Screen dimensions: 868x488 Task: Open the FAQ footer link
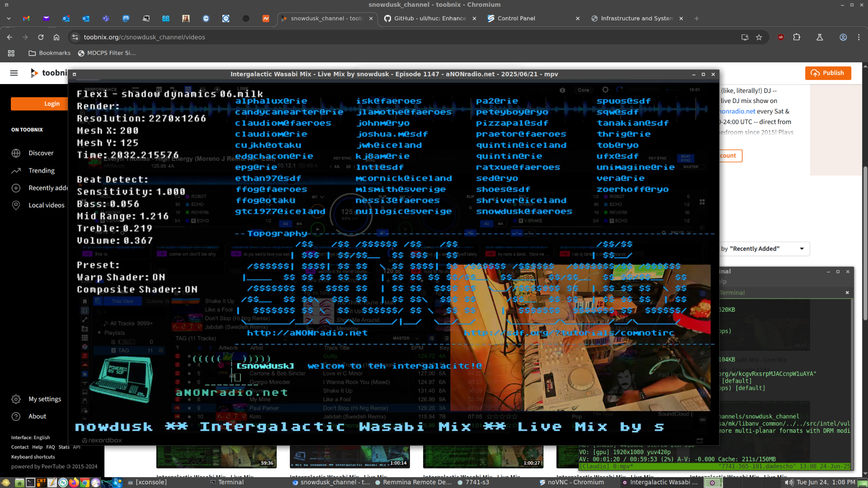click(50, 447)
